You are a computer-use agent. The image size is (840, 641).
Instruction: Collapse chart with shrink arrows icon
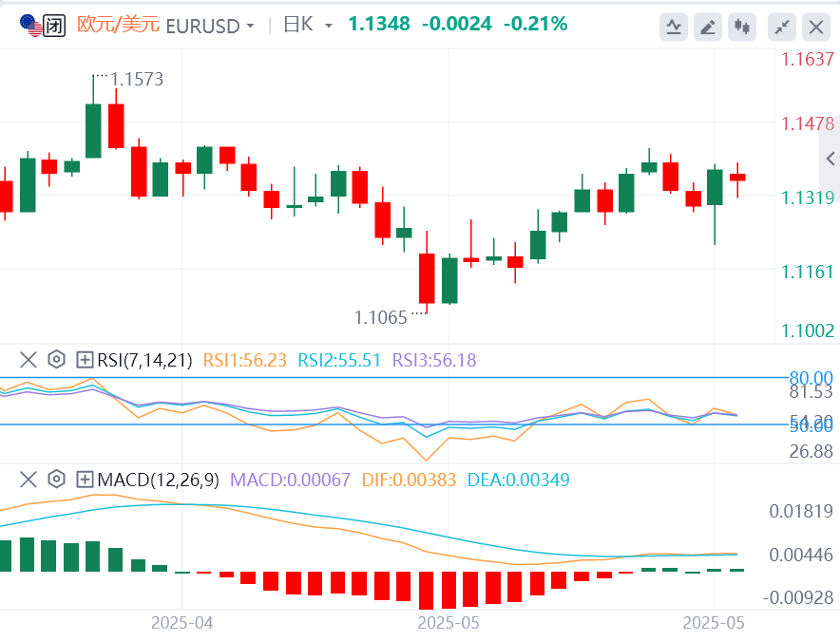[782, 27]
